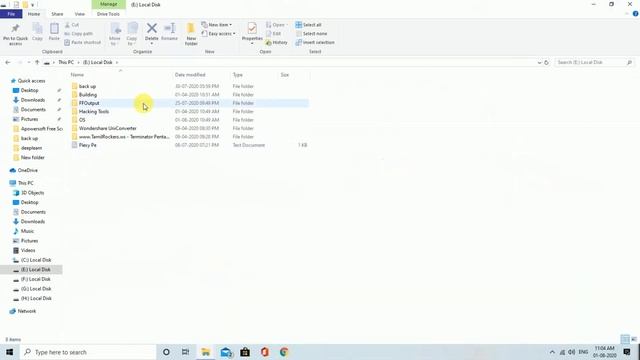Viewport: 640px width, 360px height.
Task: Select Network in the navigation pane
Action: click(x=27, y=311)
